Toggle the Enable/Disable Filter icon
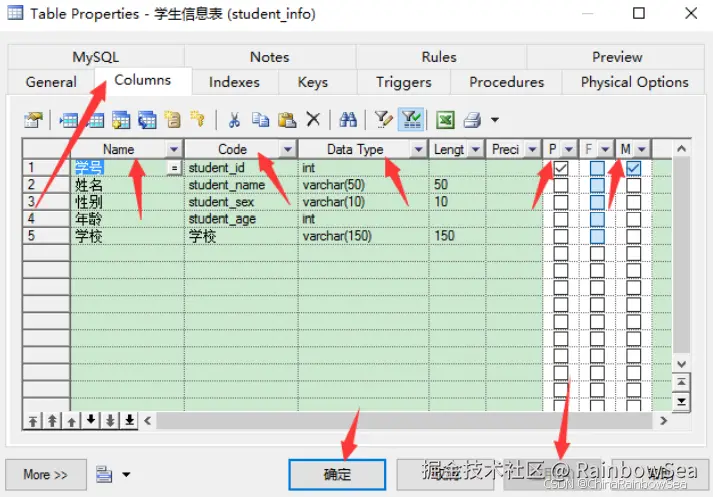 [411, 120]
